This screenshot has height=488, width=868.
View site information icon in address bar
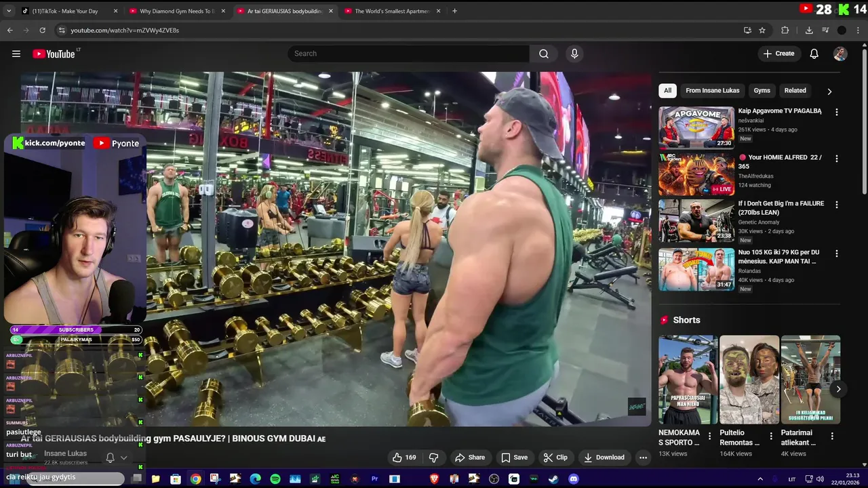tap(62, 30)
